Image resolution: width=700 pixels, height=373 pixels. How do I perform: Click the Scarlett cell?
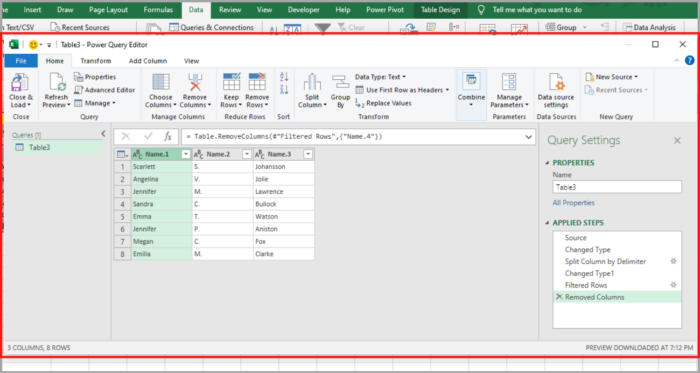pyautogui.click(x=162, y=166)
